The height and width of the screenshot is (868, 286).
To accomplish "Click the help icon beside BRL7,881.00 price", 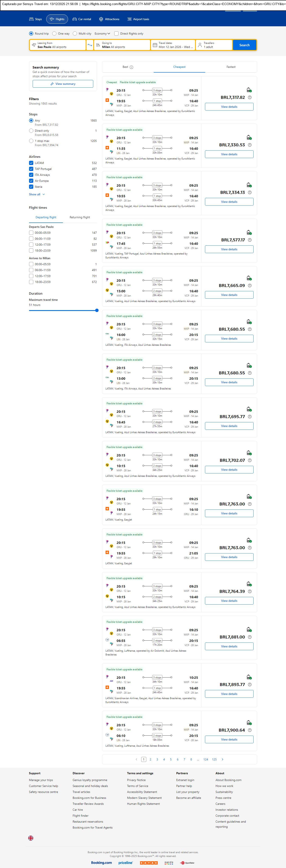I will pos(250,637).
